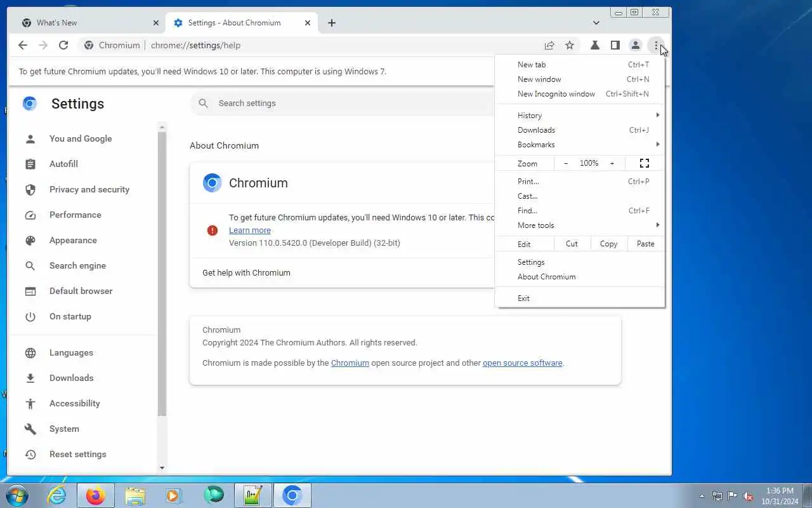Click Paste in the Edit row

pos(645,244)
